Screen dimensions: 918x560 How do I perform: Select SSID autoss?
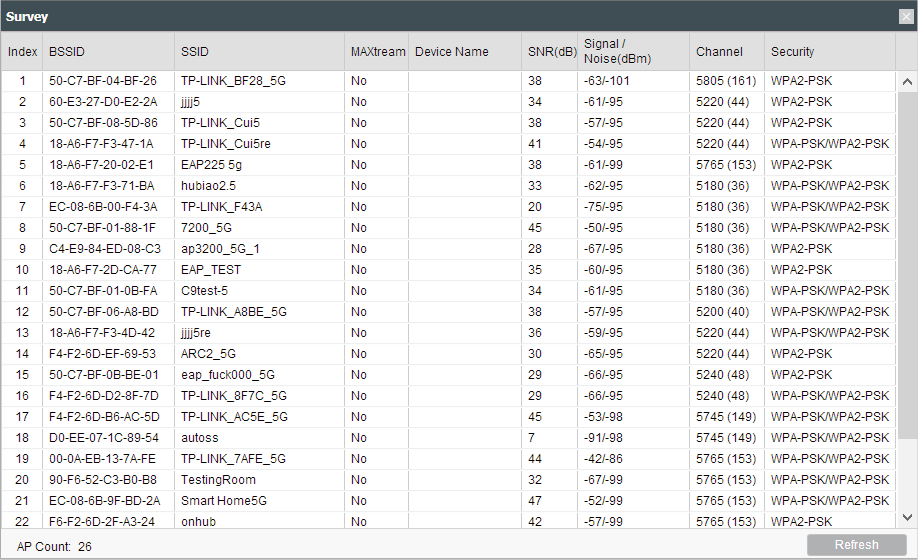click(200, 438)
